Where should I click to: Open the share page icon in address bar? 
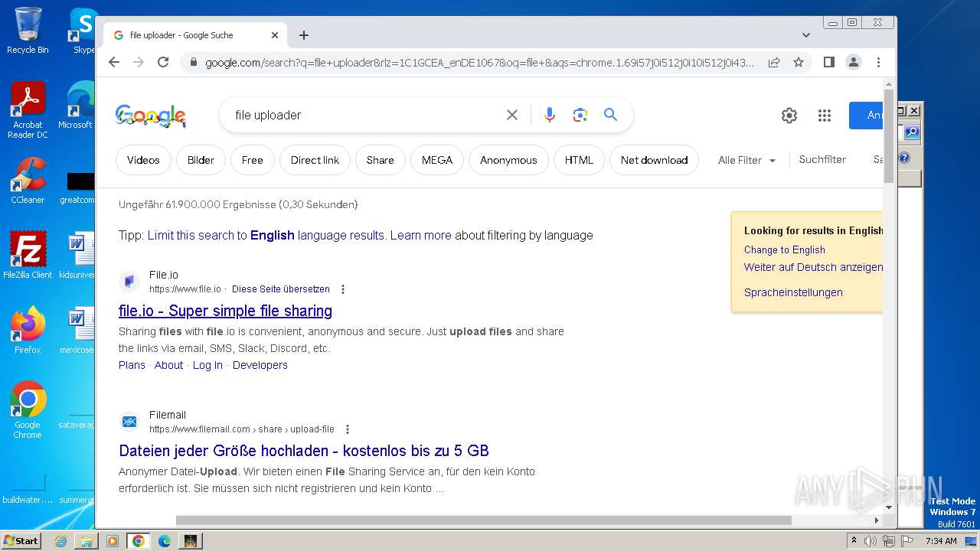click(x=774, y=62)
